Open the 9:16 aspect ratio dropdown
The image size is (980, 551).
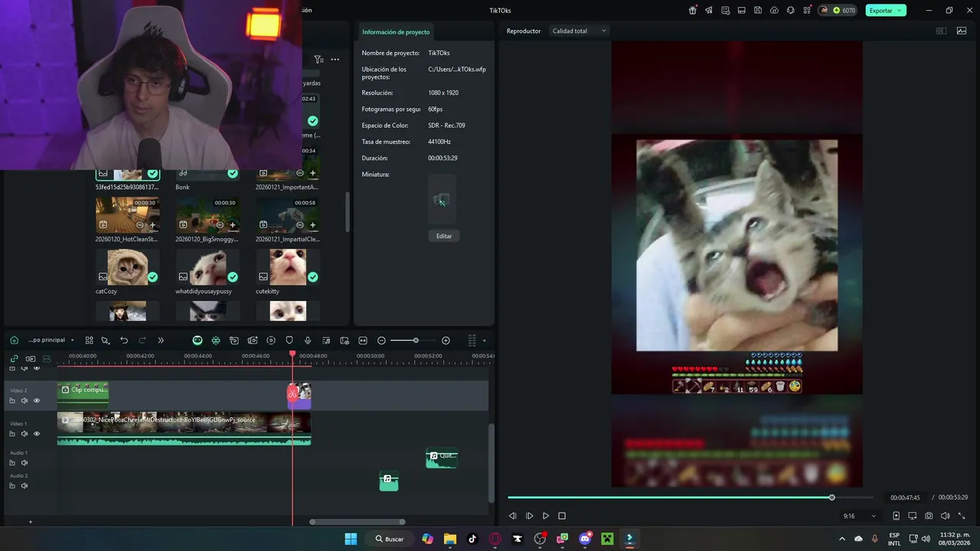859,516
